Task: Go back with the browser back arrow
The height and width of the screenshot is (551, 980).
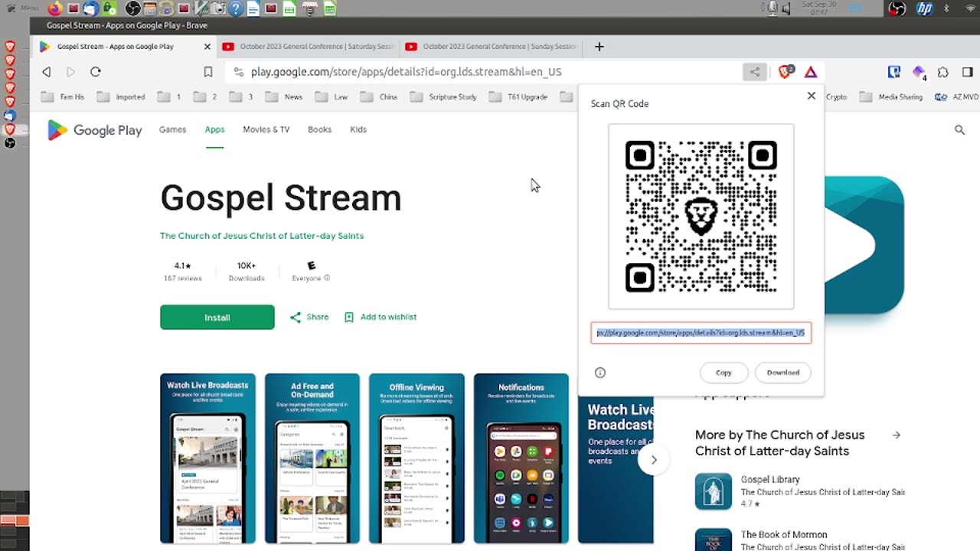Action: [47, 72]
